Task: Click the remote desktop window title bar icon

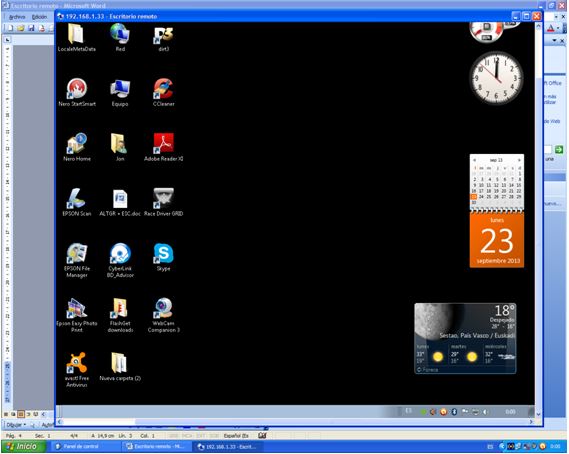Action: point(60,16)
